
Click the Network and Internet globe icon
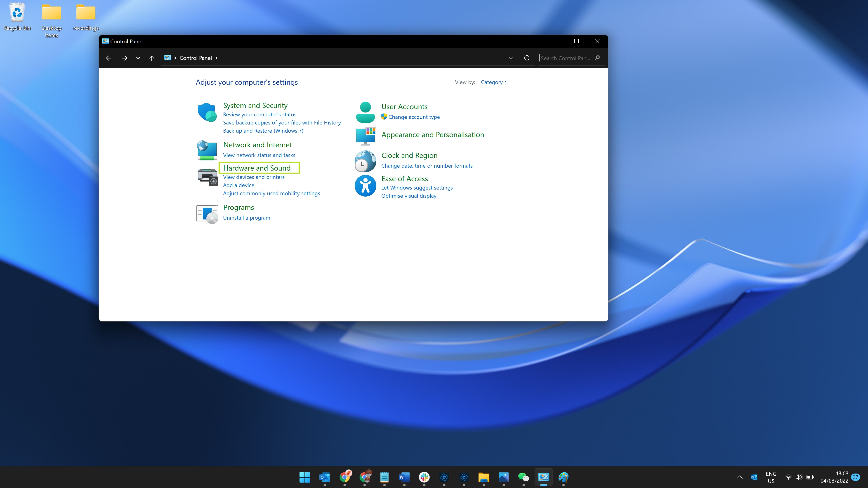pos(207,150)
